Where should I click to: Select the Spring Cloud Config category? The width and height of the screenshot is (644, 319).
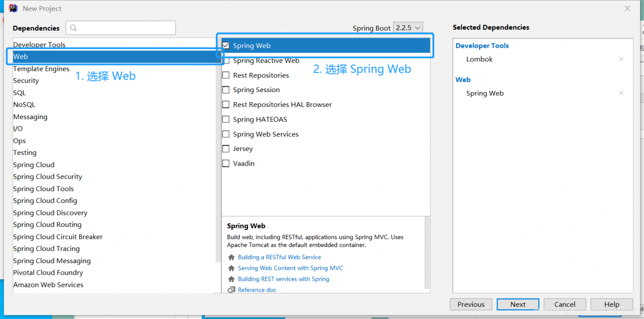(x=45, y=201)
